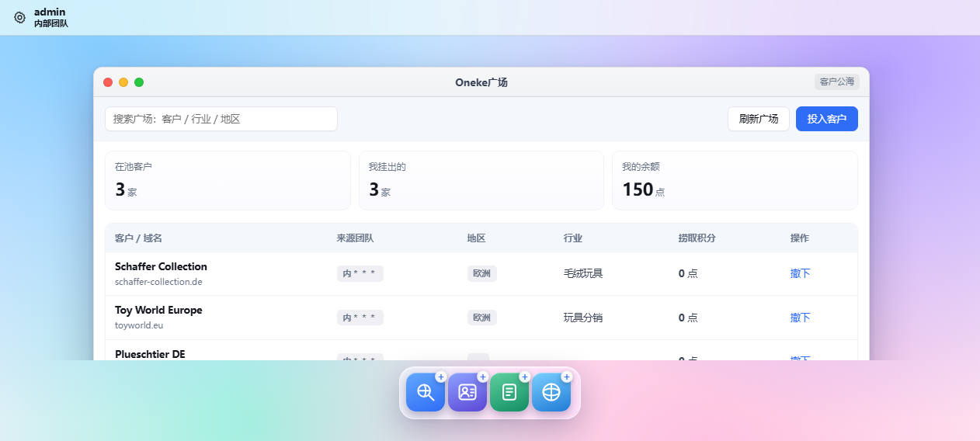Click the Oneke广场 window title
The width and height of the screenshot is (980, 441).
(481, 82)
